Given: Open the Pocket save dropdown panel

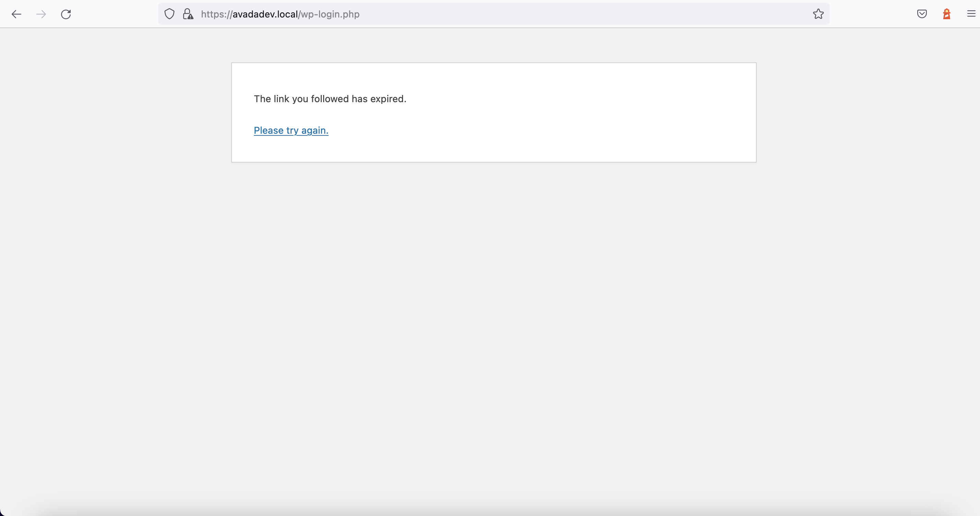Looking at the screenshot, I should (x=922, y=14).
